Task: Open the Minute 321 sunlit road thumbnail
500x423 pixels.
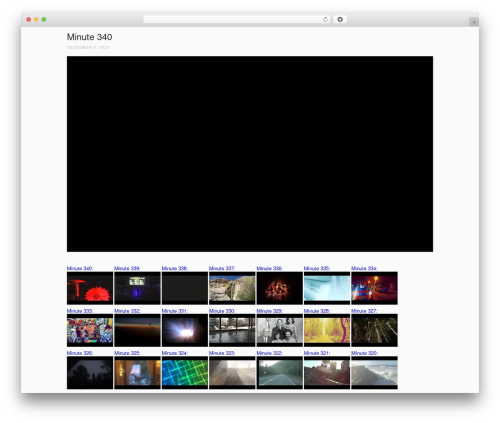Action: click(327, 373)
